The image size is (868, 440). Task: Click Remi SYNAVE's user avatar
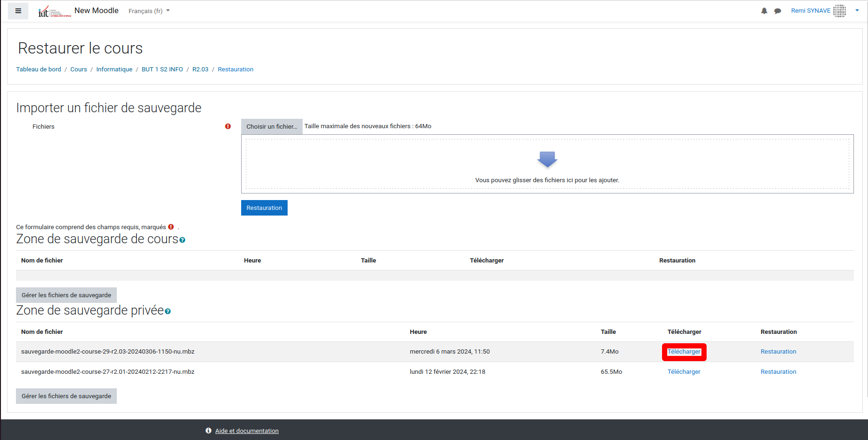click(x=839, y=11)
